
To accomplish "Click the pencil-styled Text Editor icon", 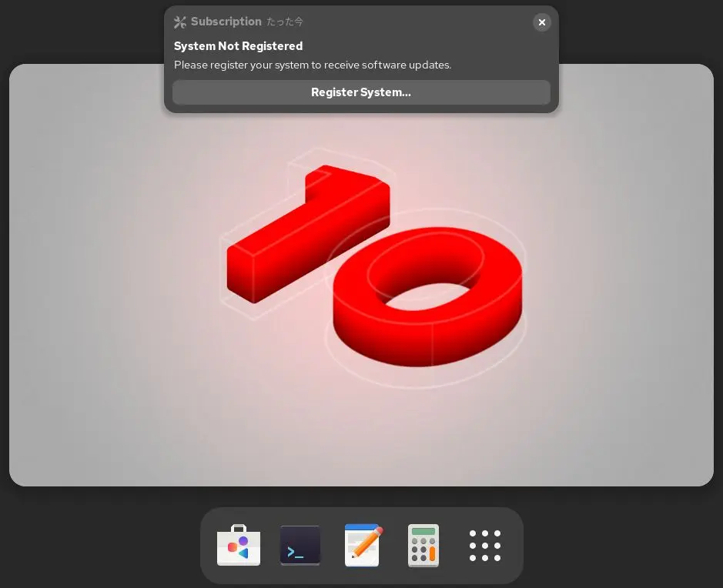I will [x=362, y=546].
